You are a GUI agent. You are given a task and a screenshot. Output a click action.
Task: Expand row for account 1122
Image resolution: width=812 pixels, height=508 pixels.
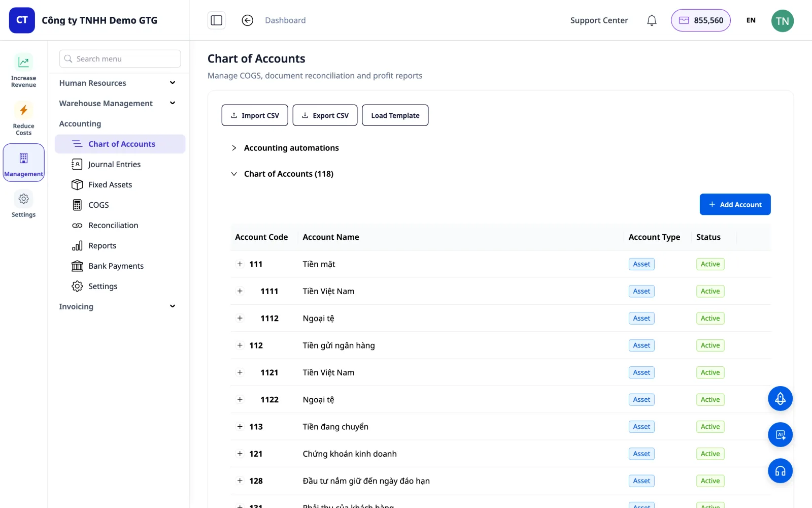(x=240, y=399)
